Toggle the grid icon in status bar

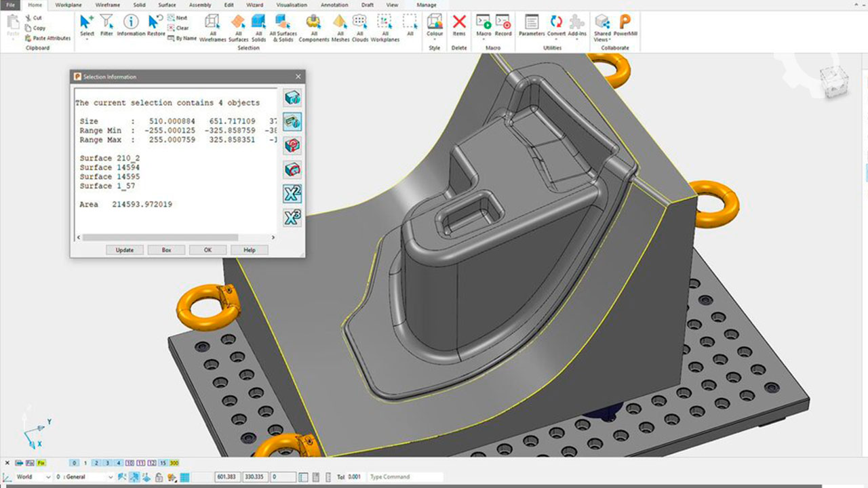(185, 477)
